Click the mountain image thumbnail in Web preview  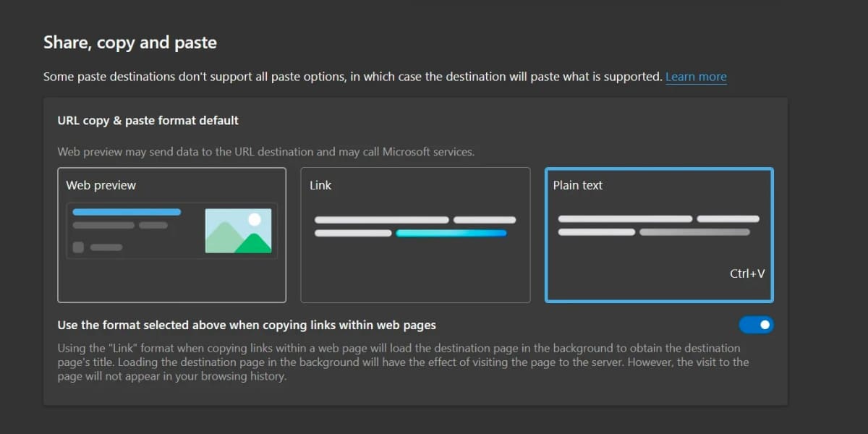(237, 230)
